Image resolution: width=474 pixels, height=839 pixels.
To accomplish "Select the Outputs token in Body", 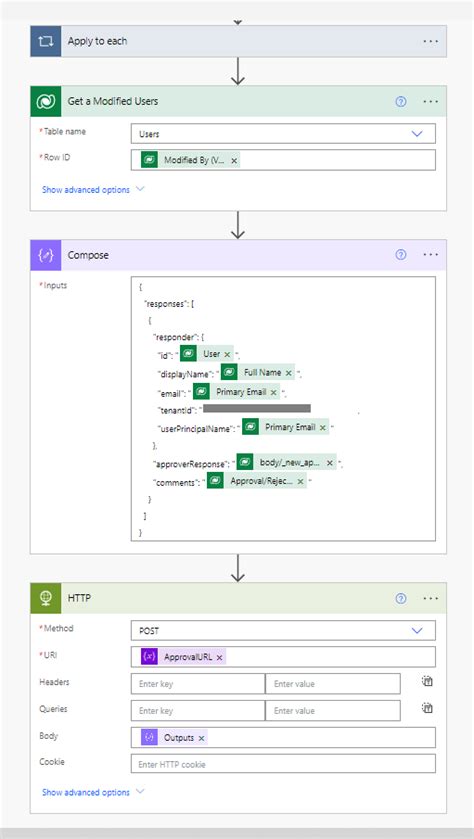I will point(174,737).
